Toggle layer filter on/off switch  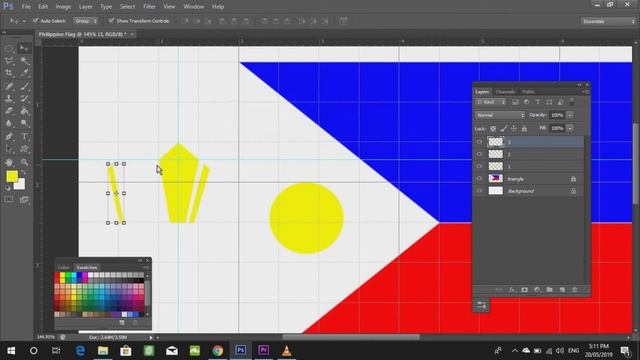pyautogui.click(x=572, y=102)
